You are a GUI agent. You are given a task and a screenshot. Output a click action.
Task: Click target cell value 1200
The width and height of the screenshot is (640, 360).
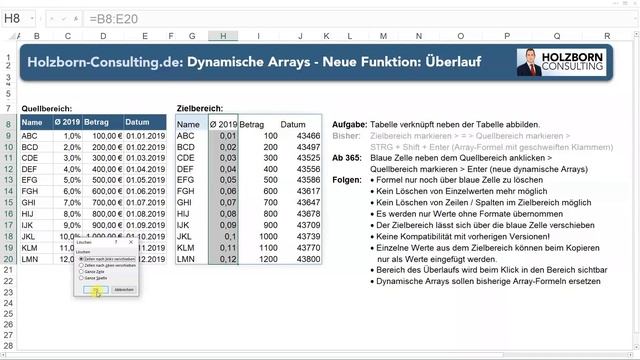258,259
